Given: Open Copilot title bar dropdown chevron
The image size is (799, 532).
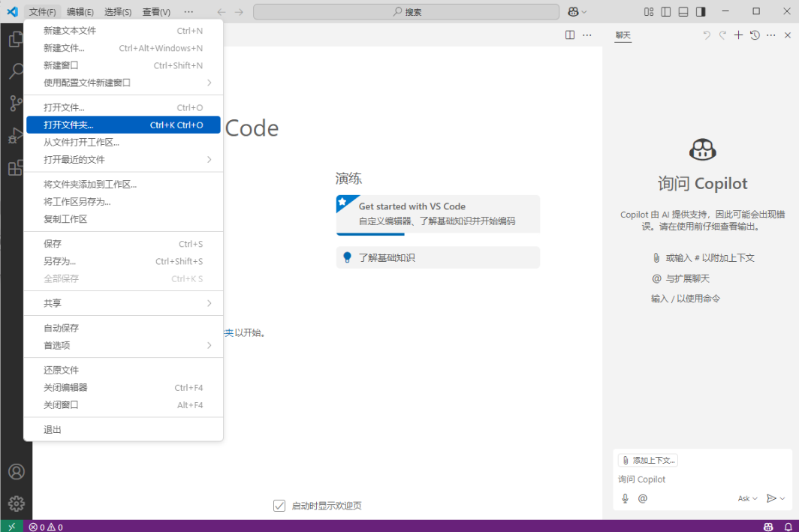Looking at the screenshot, I should [584, 12].
